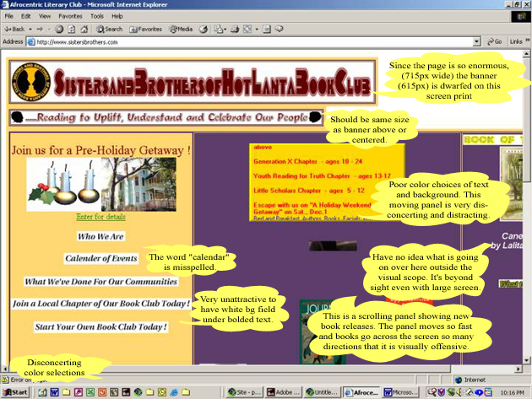Image resolution: width=532 pixels, height=399 pixels.
Task: Click the page icon in the address bar
Action: tap(31, 42)
